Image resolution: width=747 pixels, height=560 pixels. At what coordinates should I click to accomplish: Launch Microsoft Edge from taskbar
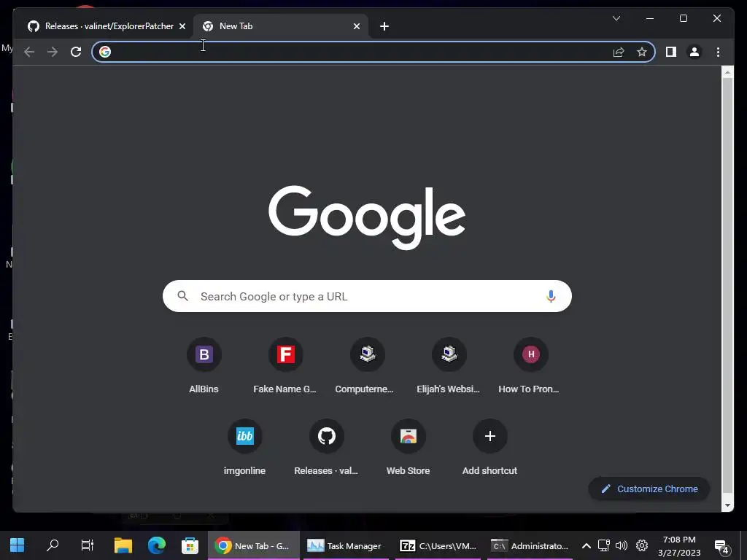click(x=156, y=545)
